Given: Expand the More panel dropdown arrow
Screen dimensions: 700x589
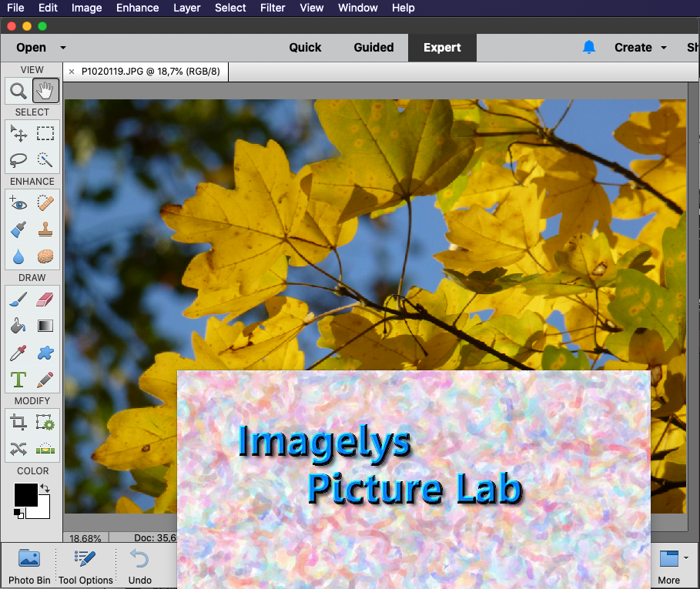Looking at the screenshot, I should coord(685,557).
